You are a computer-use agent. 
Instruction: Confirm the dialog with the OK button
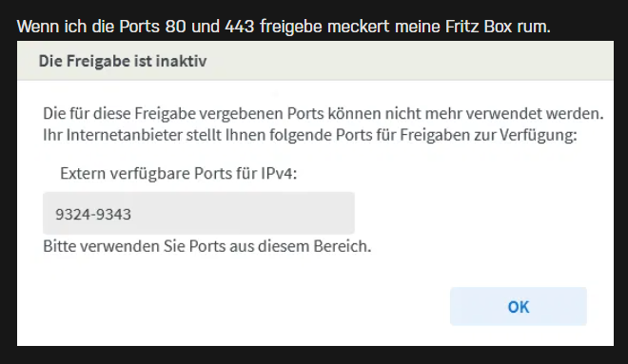519,306
